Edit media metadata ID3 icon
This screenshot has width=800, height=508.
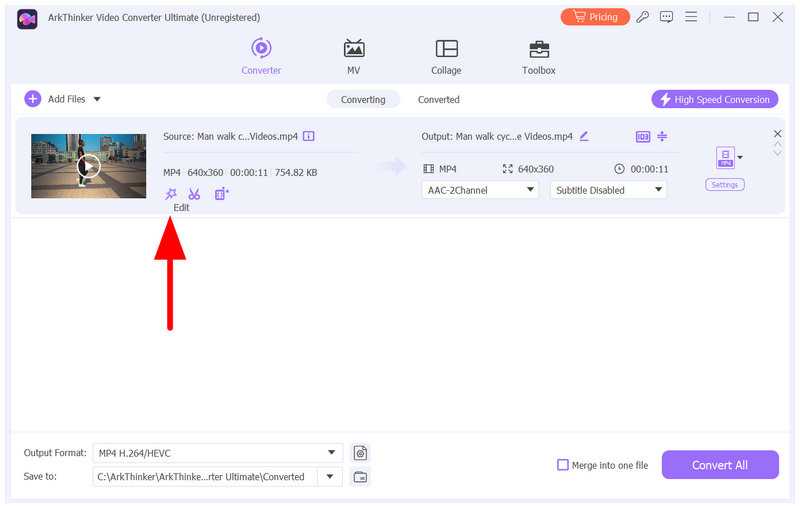643,136
